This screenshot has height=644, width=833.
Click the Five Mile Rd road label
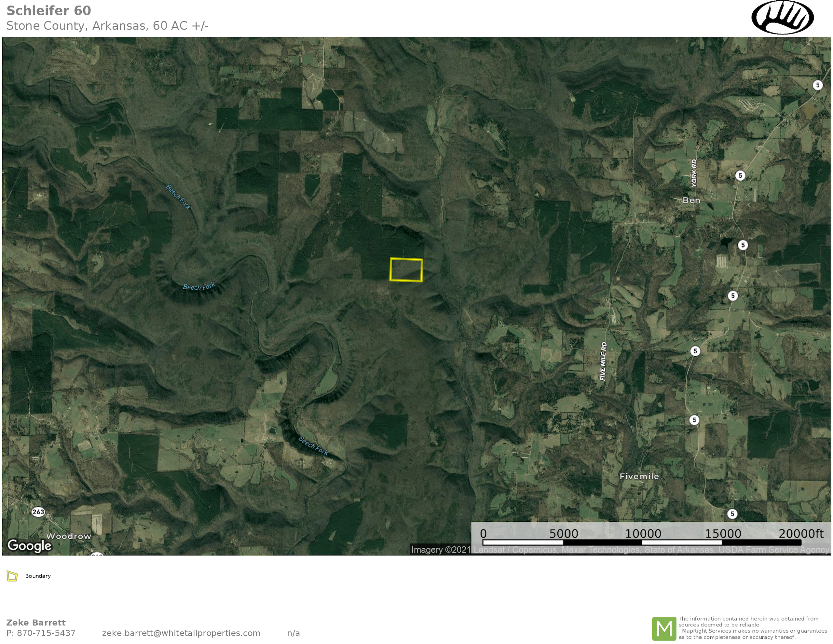point(603,361)
